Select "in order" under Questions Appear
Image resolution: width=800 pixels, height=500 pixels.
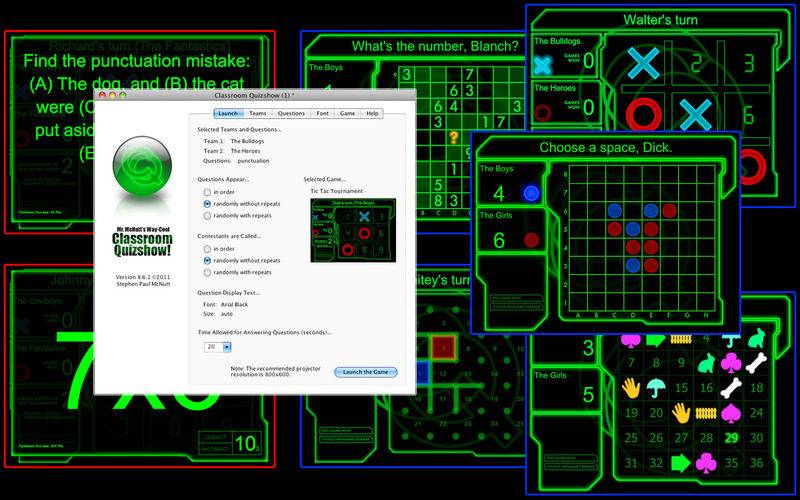[207, 192]
